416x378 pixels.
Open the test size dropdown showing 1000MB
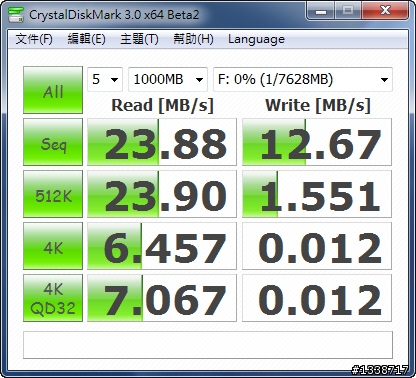point(168,79)
